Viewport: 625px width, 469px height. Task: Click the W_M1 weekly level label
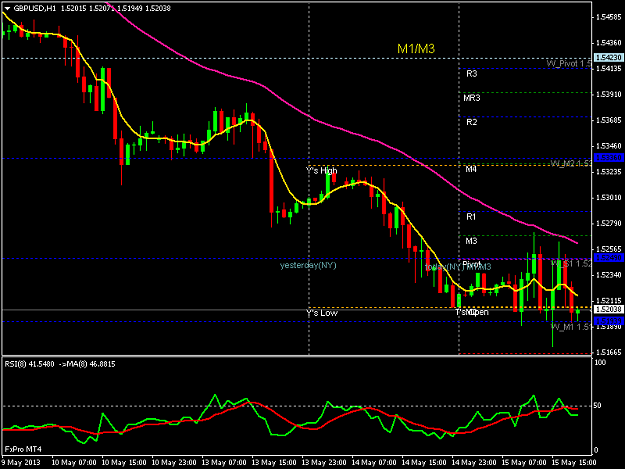[x=571, y=327]
